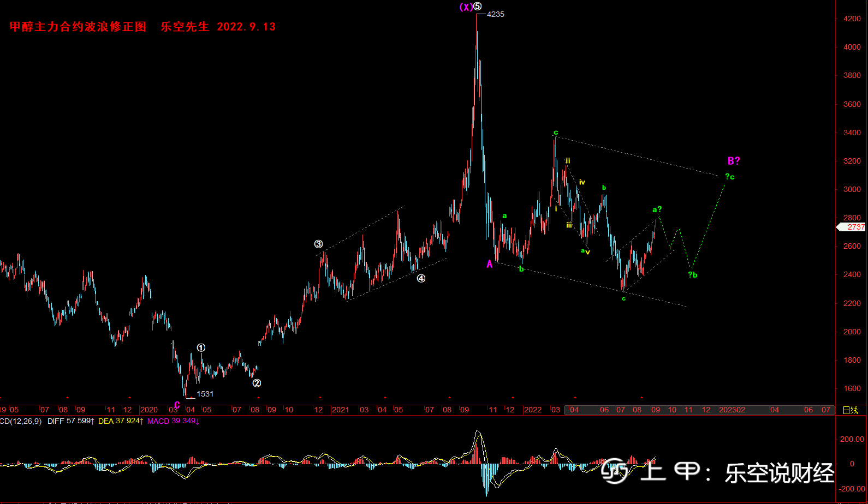This screenshot has height=504, width=868.
Task: Click the 4200 price axis value
Action: coord(852,19)
